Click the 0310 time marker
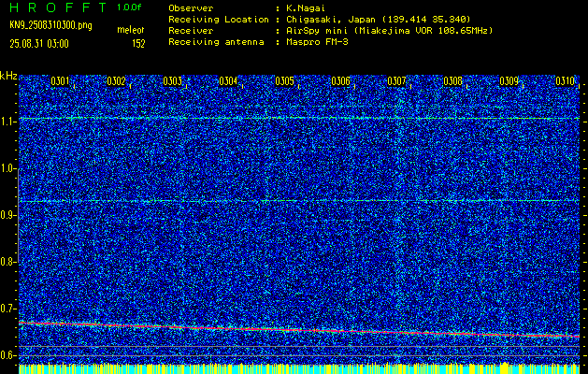The height and width of the screenshot is (374, 588). (566, 81)
